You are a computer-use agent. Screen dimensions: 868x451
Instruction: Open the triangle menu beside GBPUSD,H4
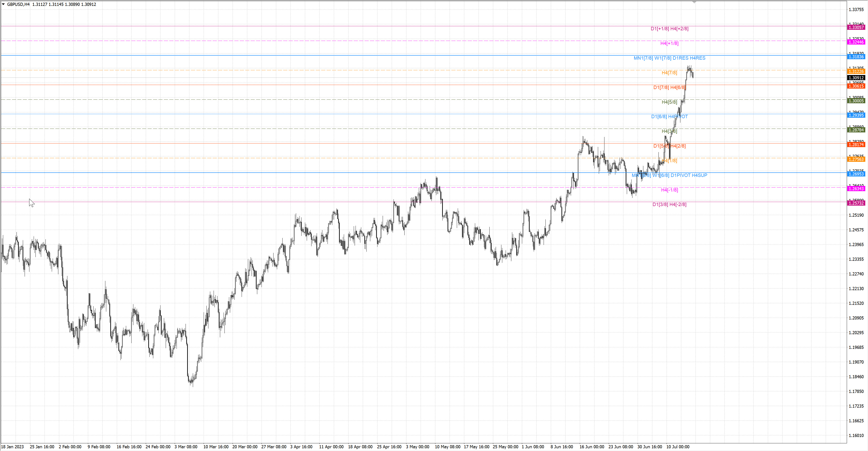point(3,4)
